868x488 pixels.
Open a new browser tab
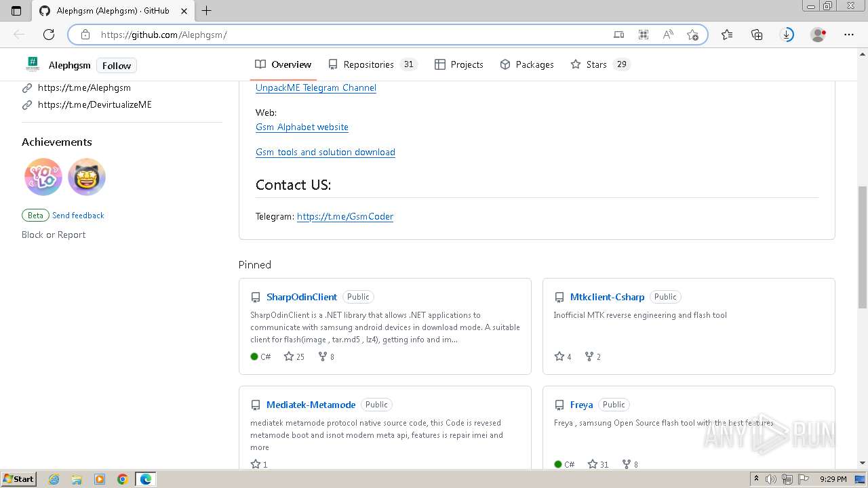coord(207,10)
